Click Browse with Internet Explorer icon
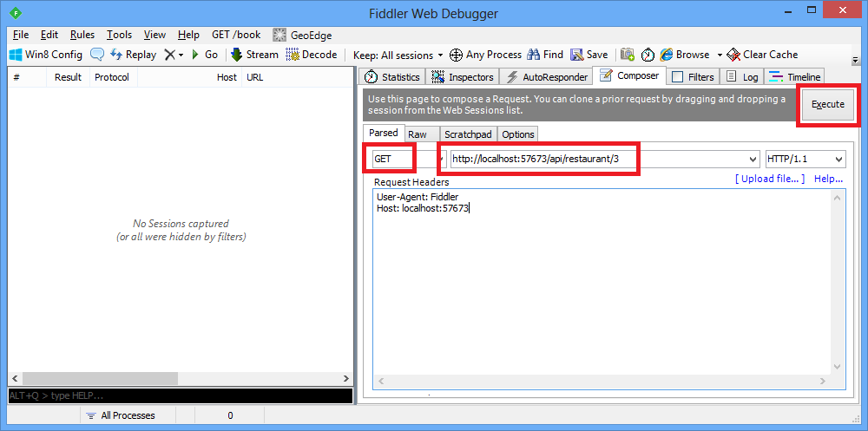Screen dimensions: 868x431 684,55
